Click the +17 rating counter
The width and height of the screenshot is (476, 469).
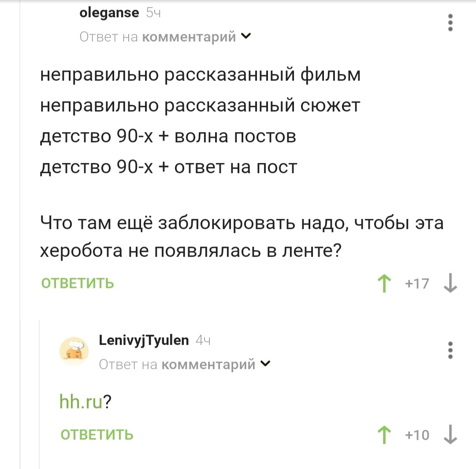coord(417,284)
